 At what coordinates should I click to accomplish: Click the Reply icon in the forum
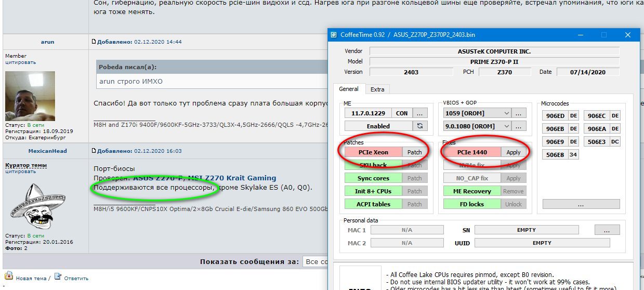[x=58, y=277]
